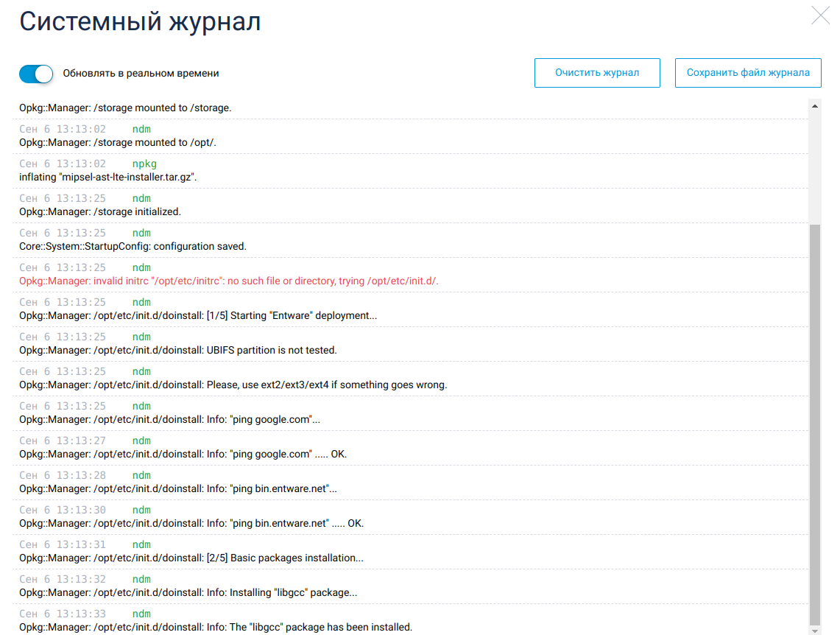Click the 'npkg' source tag
Image resolution: width=840 pixels, height=635 pixels.
click(144, 164)
